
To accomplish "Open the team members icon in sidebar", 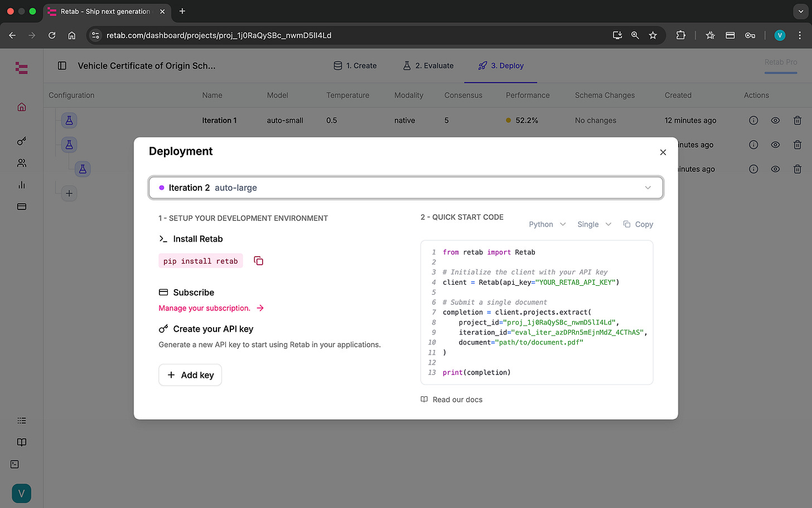I will pos(22,163).
